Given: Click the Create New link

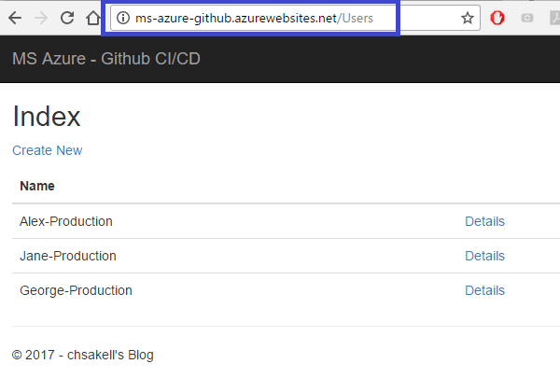Looking at the screenshot, I should tap(48, 150).
